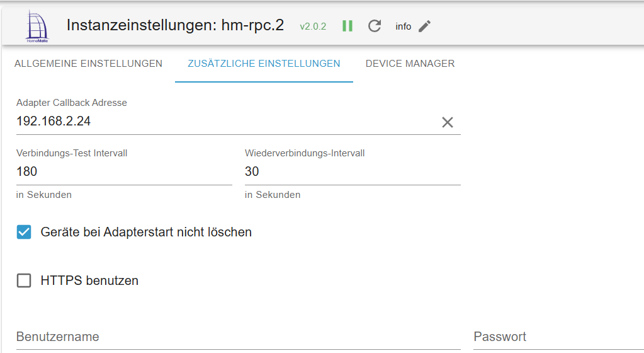The image size is (644, 353).
Task: Open the Allgemeine Einstellungen tab
Action: [x=88, y=64]
